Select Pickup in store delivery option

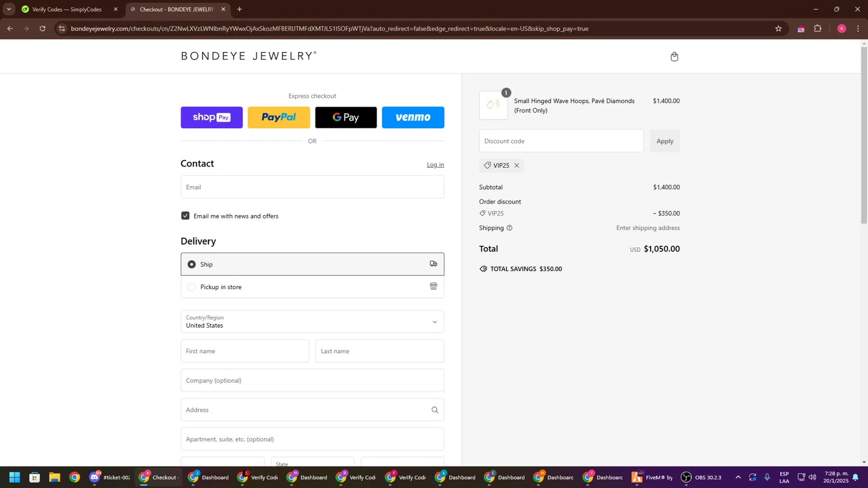pos(312,287)
